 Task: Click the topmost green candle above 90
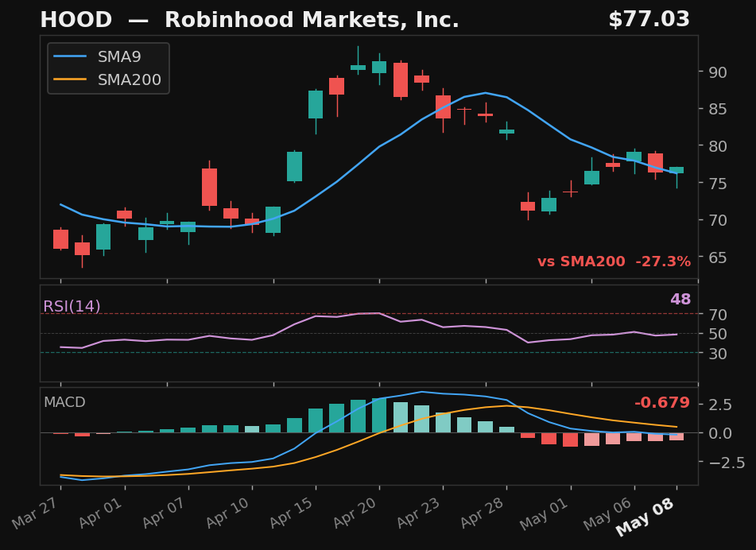358,67
